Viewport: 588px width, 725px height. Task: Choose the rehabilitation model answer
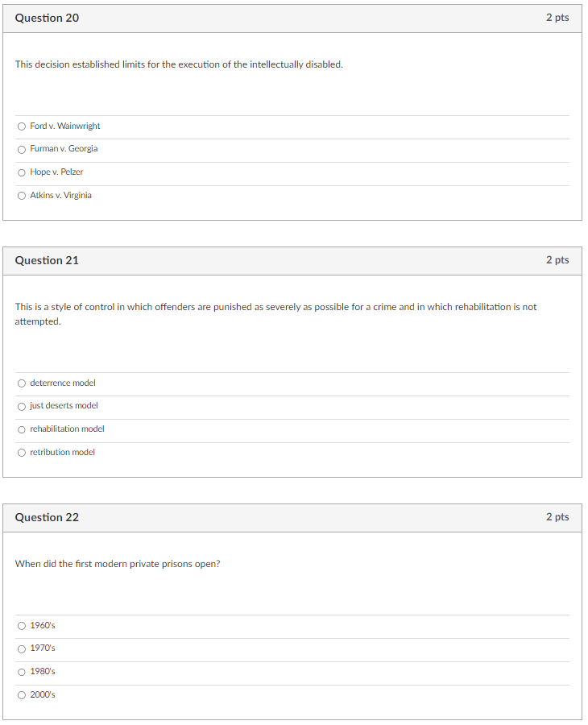coord(21,429)
